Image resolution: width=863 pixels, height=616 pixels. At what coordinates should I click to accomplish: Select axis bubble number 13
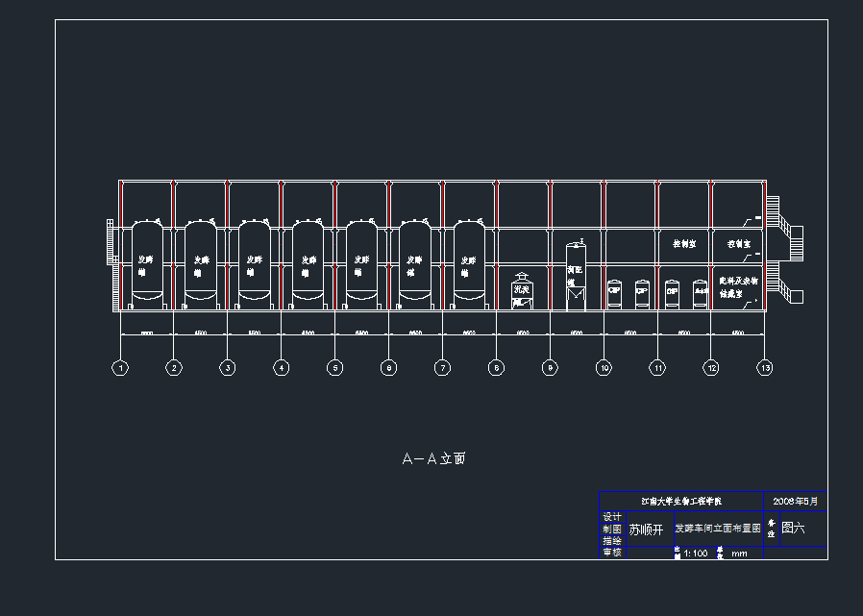[765, 367]
